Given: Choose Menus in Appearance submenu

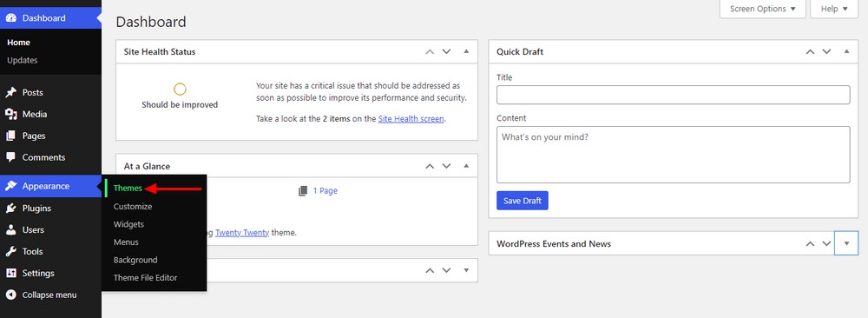Looking at the screenshot, I should click(x=126, y=242).
